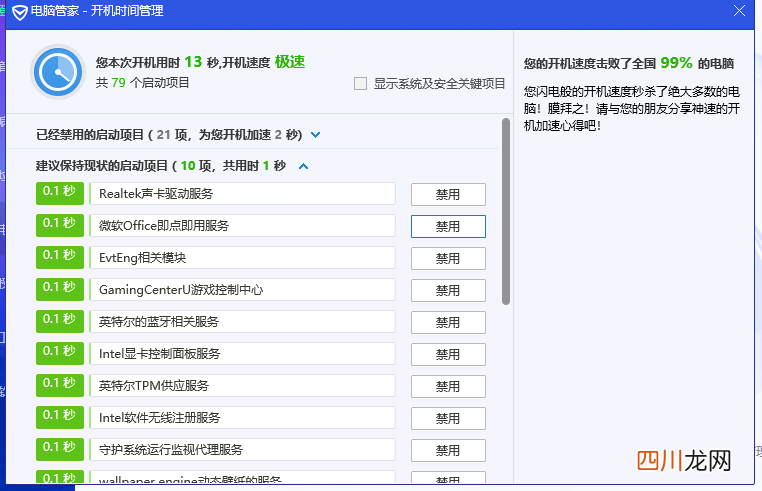Click the blue clock boot-time icon
Viewport: 762px width, 491px height.
pos(58,72)
